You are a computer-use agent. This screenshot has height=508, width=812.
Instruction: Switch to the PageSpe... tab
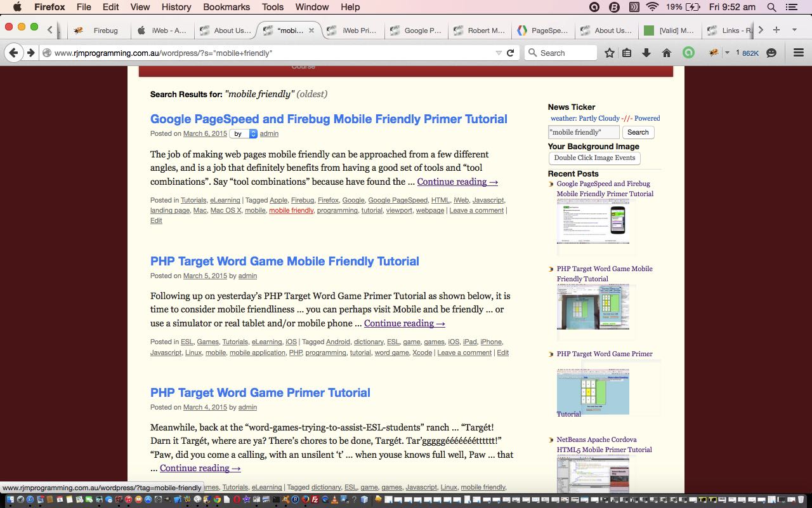tap(542, 30)
